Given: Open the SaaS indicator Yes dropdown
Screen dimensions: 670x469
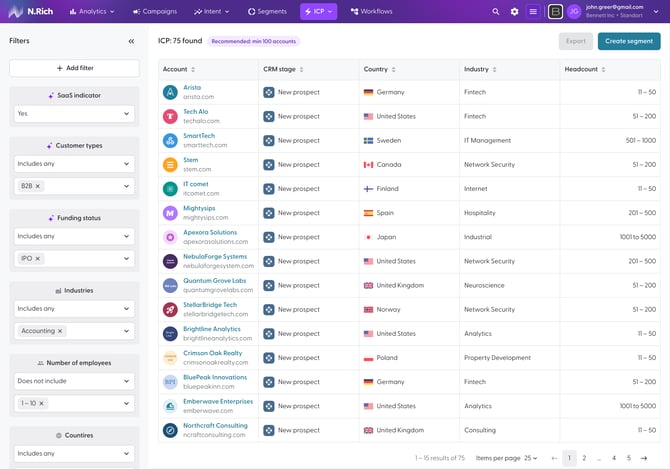Looking at the screenshot, I should coord(74,114).
